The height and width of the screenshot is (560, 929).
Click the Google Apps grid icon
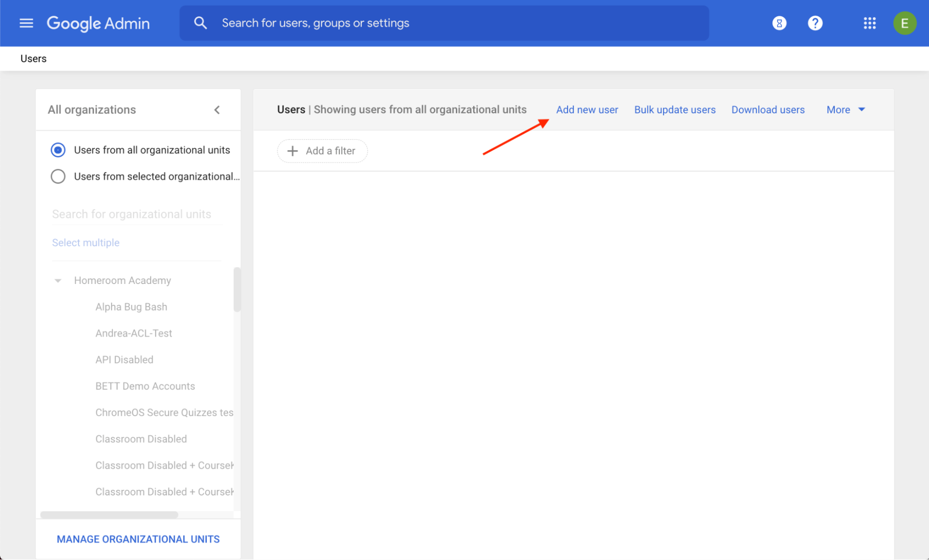(869, 23)
